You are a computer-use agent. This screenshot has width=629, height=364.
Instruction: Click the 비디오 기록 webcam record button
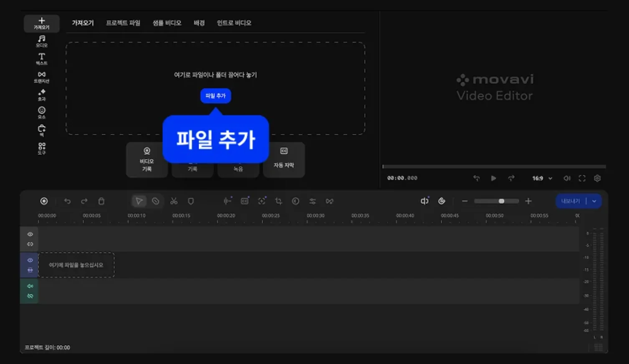point(147,160)
